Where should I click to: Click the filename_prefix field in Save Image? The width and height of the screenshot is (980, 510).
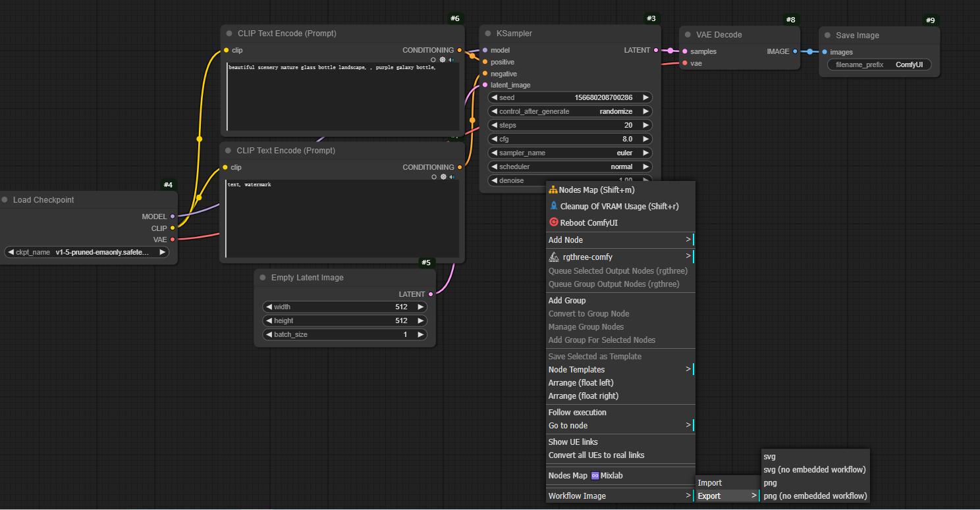point(879,65)
